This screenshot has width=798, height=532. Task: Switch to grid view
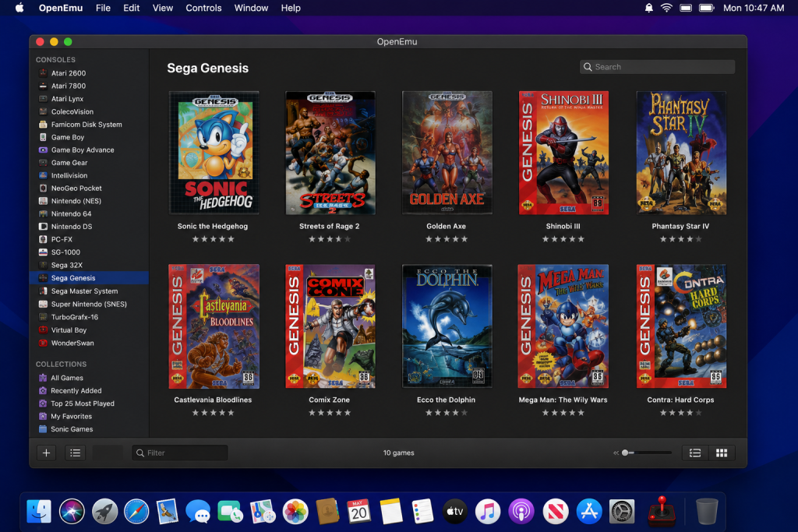click(722, 453)
